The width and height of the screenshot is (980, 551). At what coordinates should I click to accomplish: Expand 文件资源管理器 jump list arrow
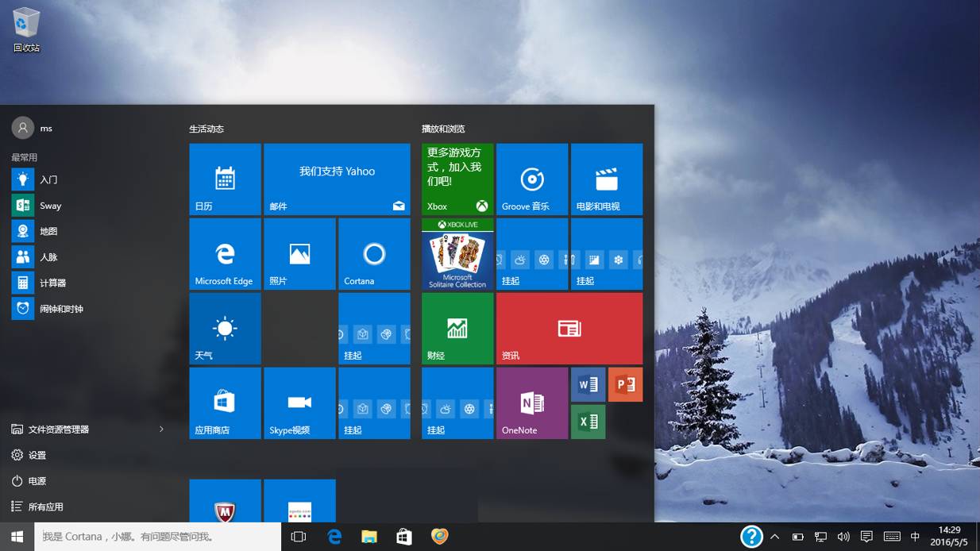(x=161, y=430)
